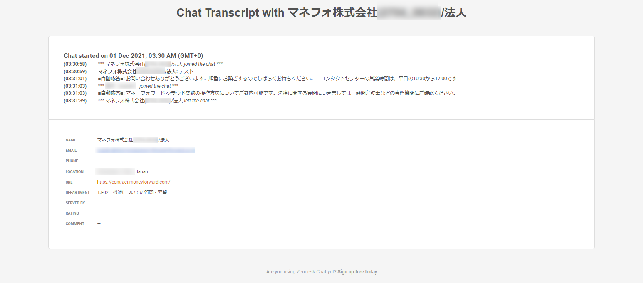Click "Are you using Zendesk Chat yet?" text
This screenshot has height=283, width=644.
tap(301, 272)
